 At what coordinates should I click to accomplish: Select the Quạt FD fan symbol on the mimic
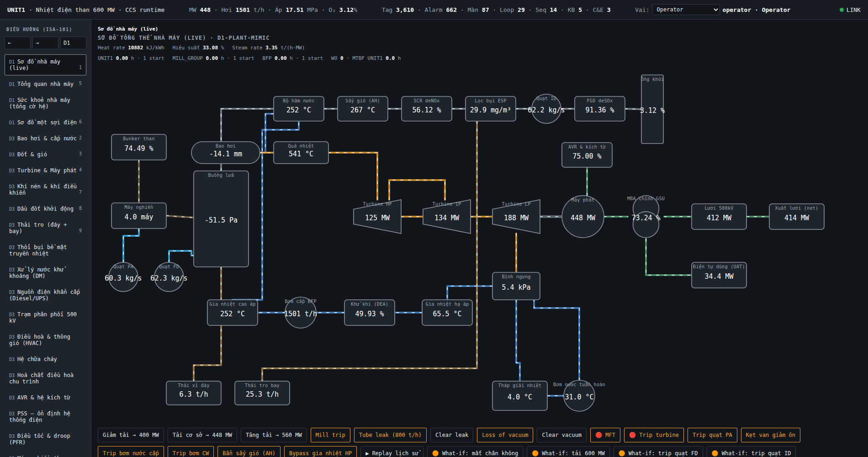(x=169, y=277)
